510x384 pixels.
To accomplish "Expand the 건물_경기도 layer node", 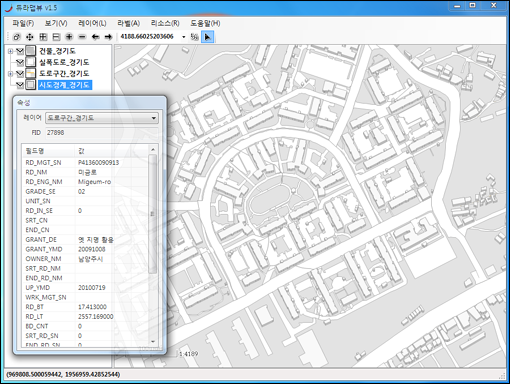I will pos(10,51).
